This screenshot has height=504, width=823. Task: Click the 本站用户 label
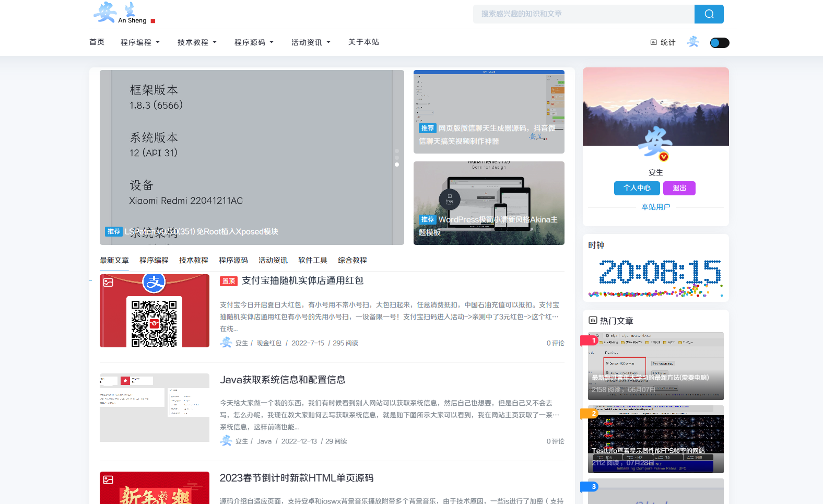(x=656, y=207)
